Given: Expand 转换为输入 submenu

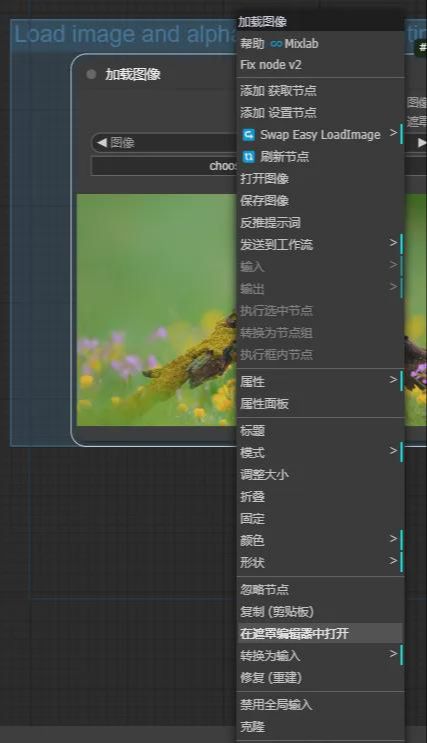Looking at the screenshot, I should point(320,656).
